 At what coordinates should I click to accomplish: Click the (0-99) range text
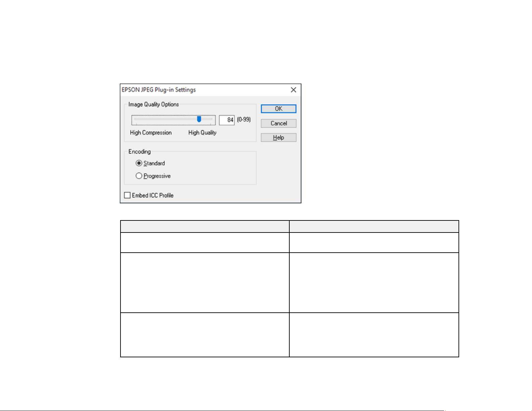coord(244,119)
